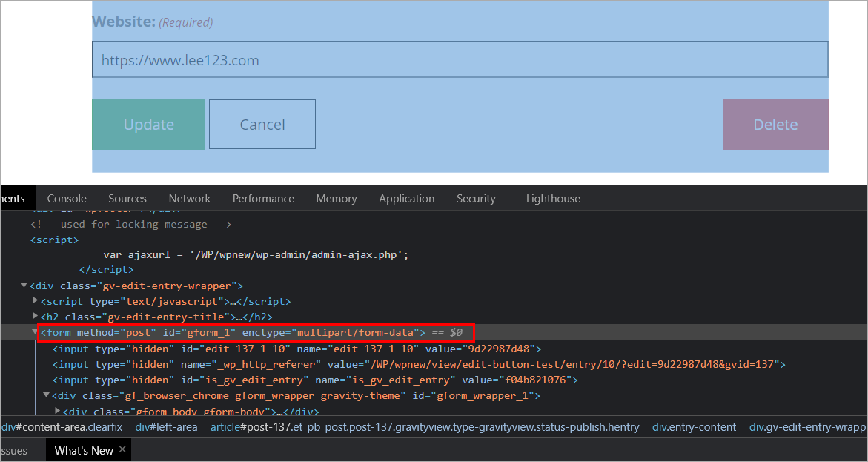Go to the Security tab
This screenshot has height=462, width=868.
click(x=476, y=199)
